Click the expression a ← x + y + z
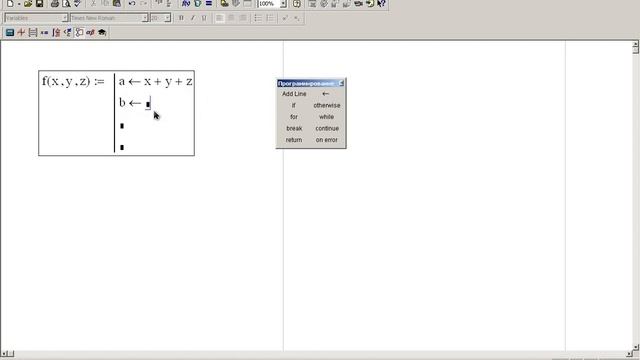640x360 pixels. coord(156,82)
